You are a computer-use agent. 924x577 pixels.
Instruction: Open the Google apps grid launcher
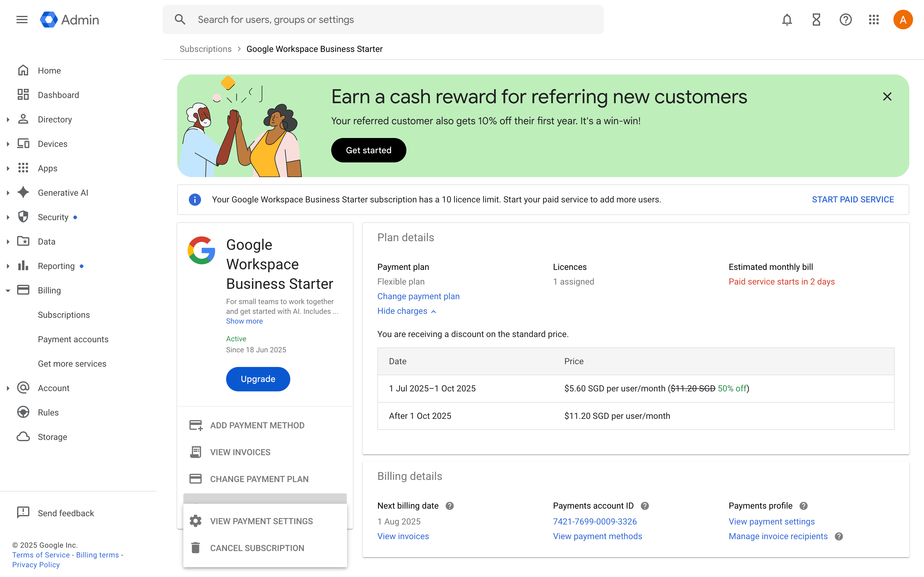874,20
